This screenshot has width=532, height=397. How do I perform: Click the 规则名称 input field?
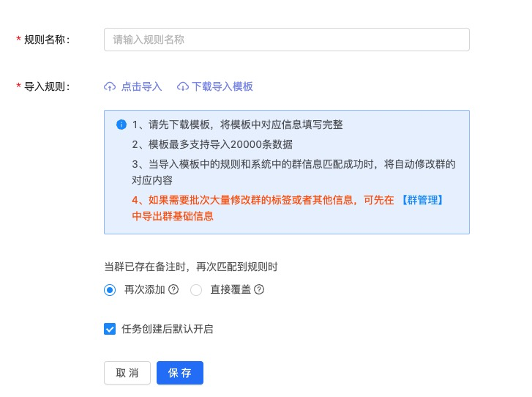coord(287,40)
